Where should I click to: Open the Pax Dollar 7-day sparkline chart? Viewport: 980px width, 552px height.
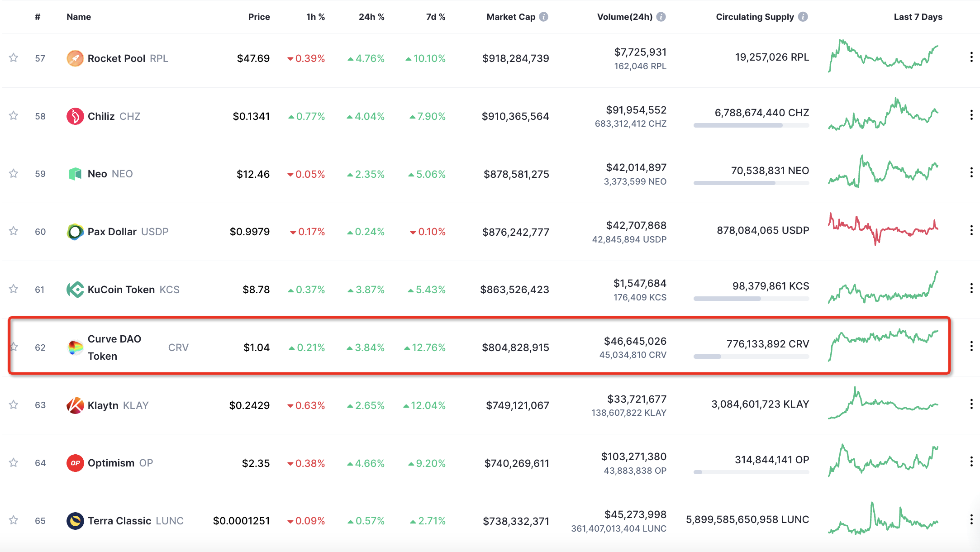coord(883,228)
